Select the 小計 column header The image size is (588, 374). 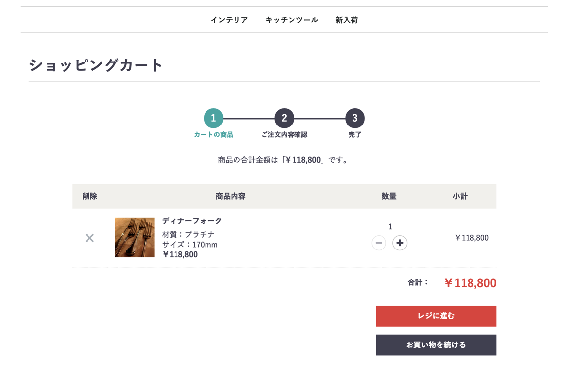point(461,196)
